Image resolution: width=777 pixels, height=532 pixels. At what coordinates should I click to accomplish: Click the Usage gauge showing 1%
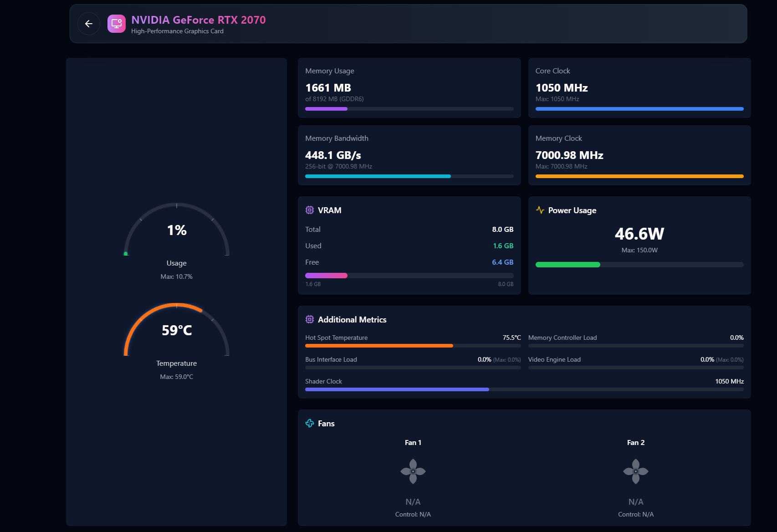(x=176, y=231)
